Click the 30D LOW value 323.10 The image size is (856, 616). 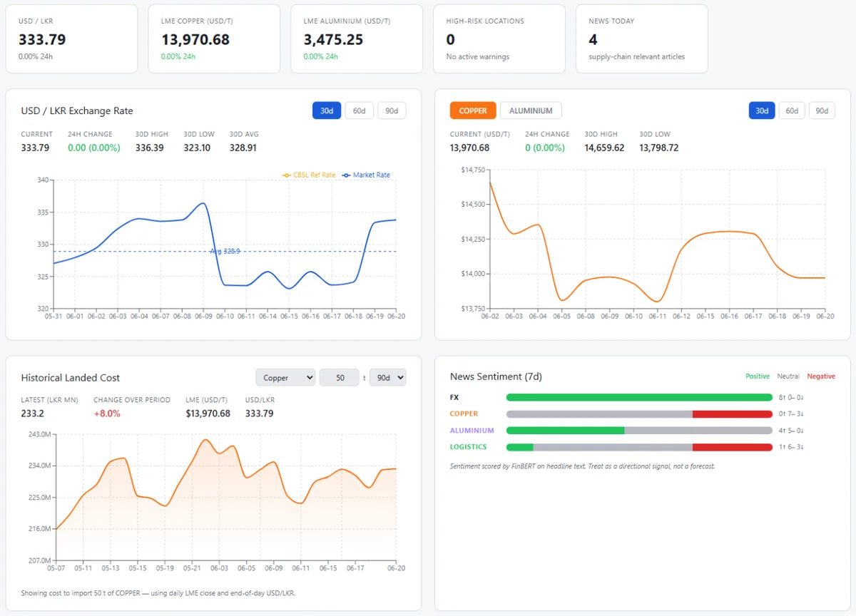(197, 148)
